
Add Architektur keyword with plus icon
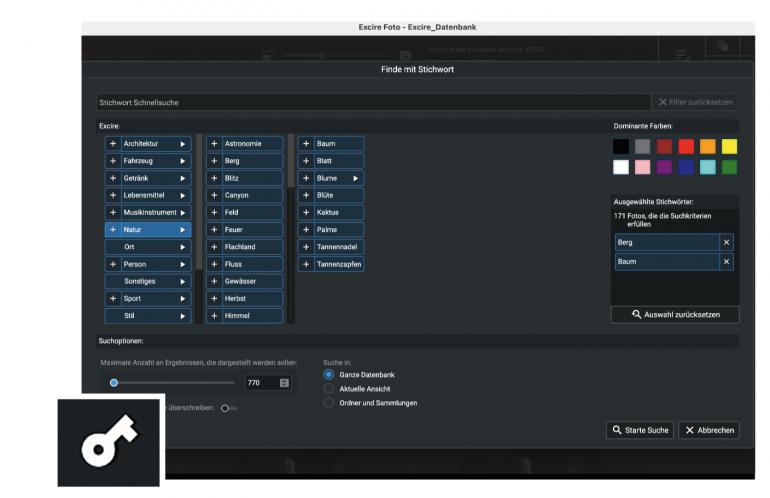click(x=113, y=144)
